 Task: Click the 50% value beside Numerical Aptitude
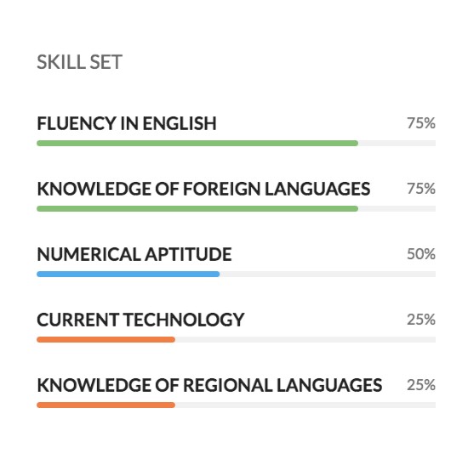click(421, 254)
